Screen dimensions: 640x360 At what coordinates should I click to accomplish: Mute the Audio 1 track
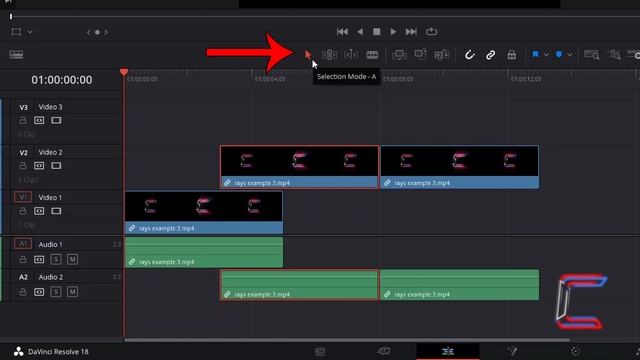[72, 259]
